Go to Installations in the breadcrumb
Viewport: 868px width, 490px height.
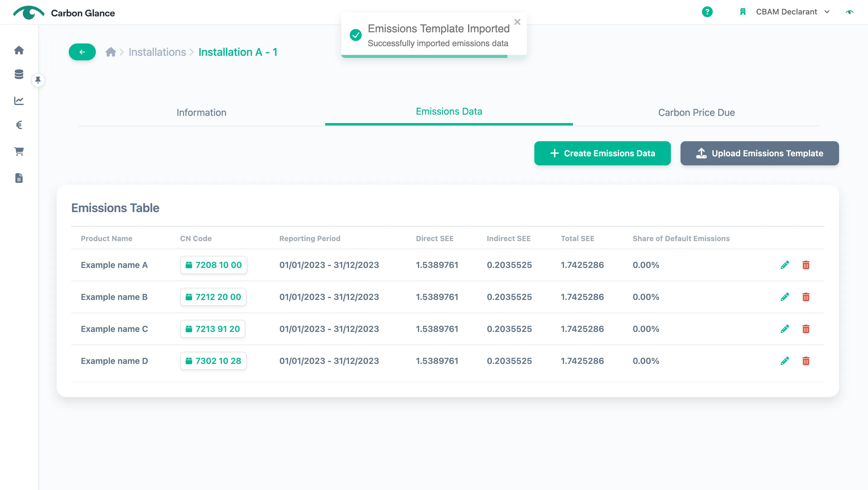coord(157,52)
